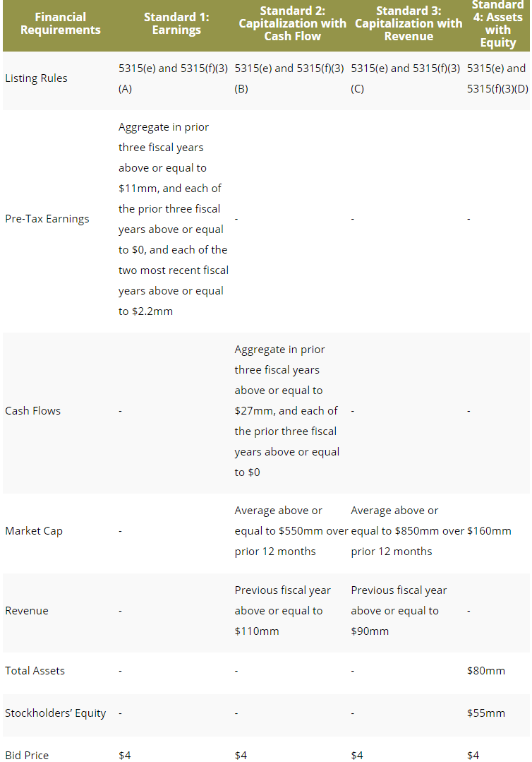Select the Stockholders' Equity row label
Screen dimensions: 532x762
point(56,713)
